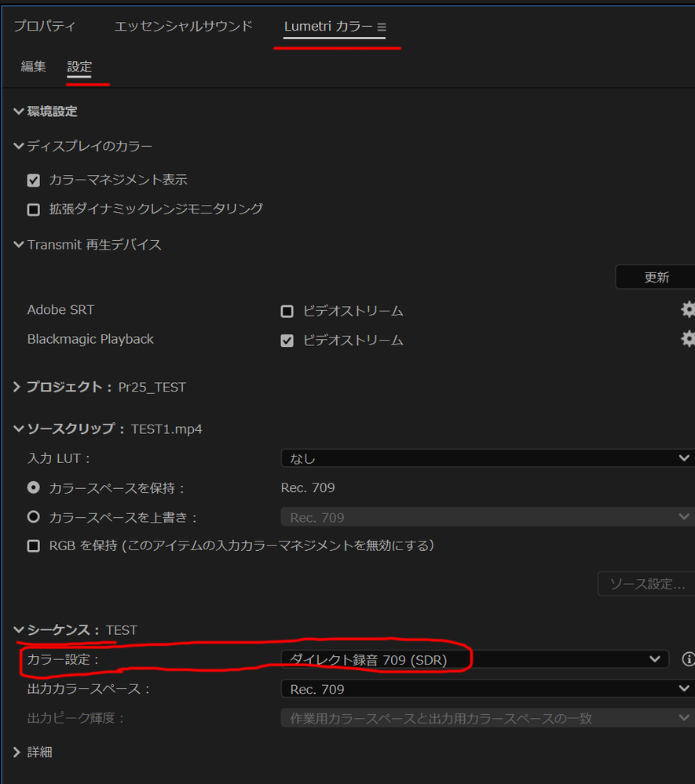Click the 更新 button
Image resolution: width=695 pixels, height=784 pixels.
tap(657, 276)
